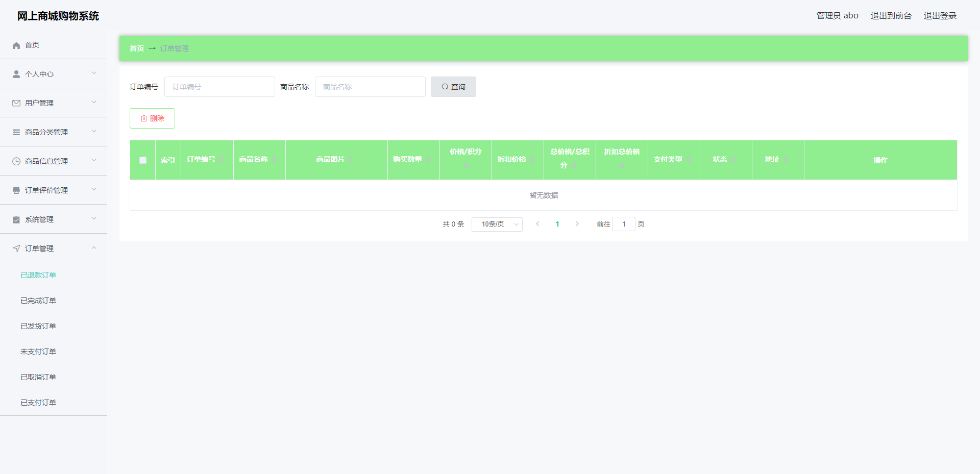Click the trash icon in 删除 button
The height and width of the screenshot is (474, 980).
[144, 118]
